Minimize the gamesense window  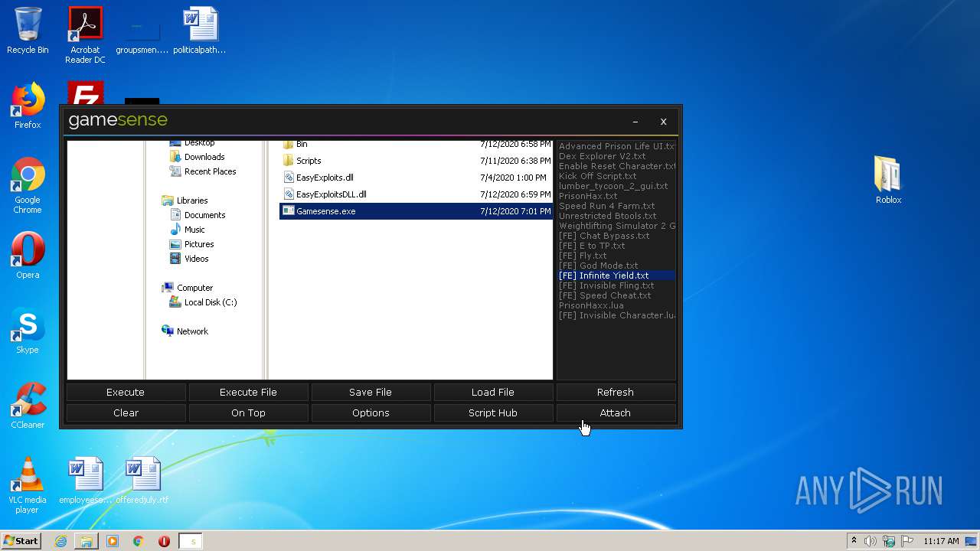click(x=635, y=121)
